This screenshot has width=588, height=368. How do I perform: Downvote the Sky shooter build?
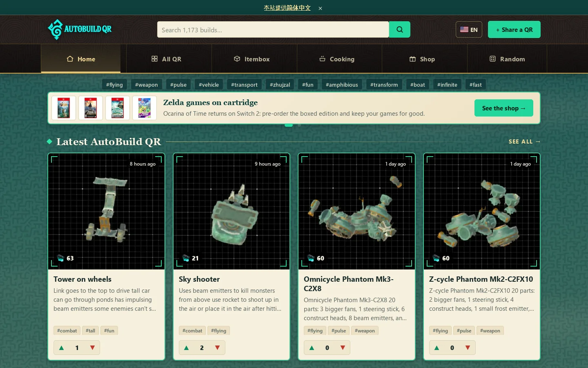coord(217,348)
